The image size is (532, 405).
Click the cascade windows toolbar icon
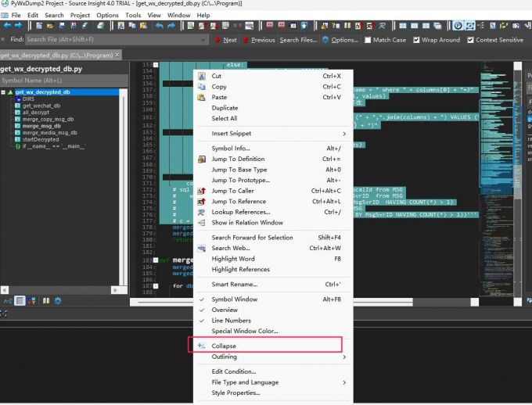point(437,26)
